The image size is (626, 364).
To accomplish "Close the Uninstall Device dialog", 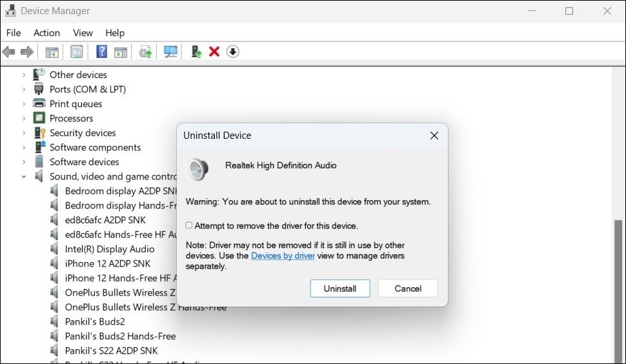I will point(434,136).
